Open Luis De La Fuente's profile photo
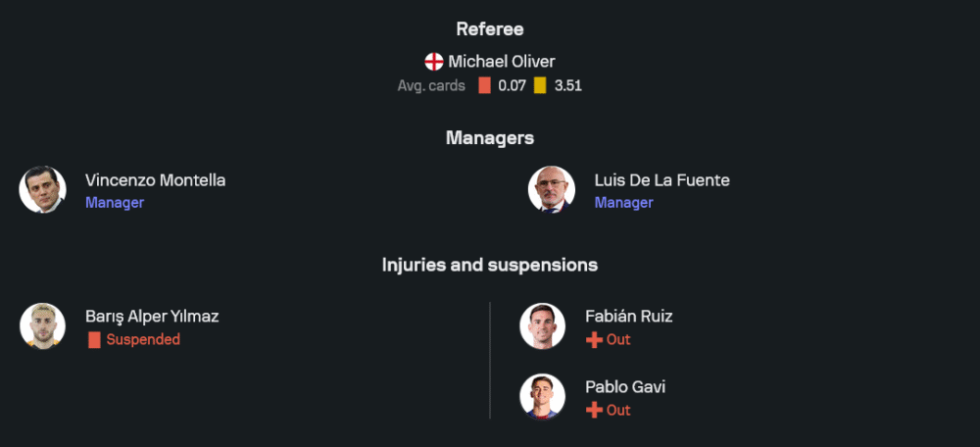This screenshot has width=980, height=447. point(552,190)
